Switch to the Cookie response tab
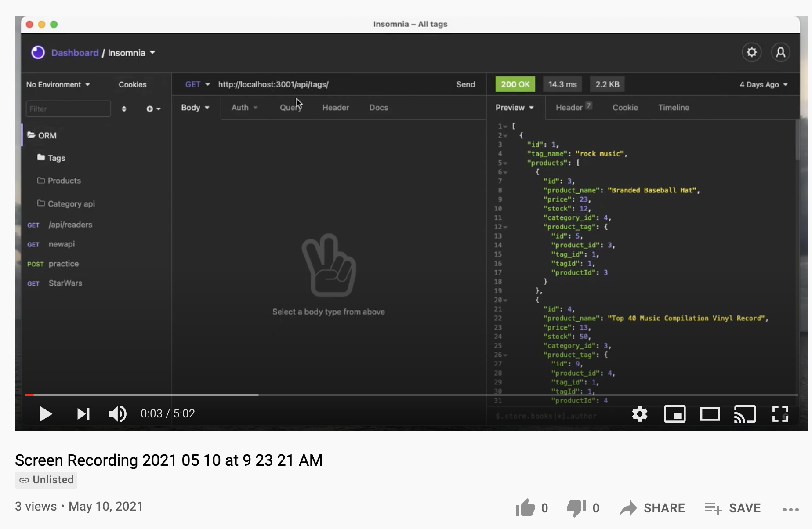The width and height of the screenshot is (812, 529). 625,108
